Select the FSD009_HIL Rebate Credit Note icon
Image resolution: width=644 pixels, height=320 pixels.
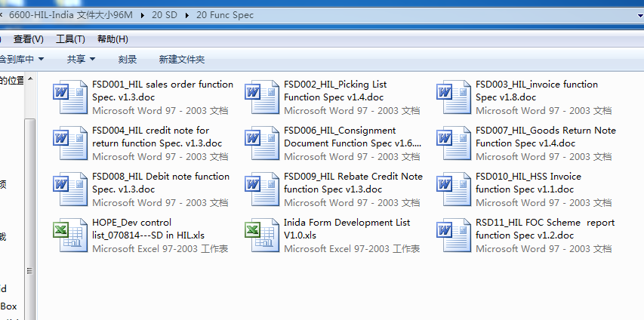point(262,189)
